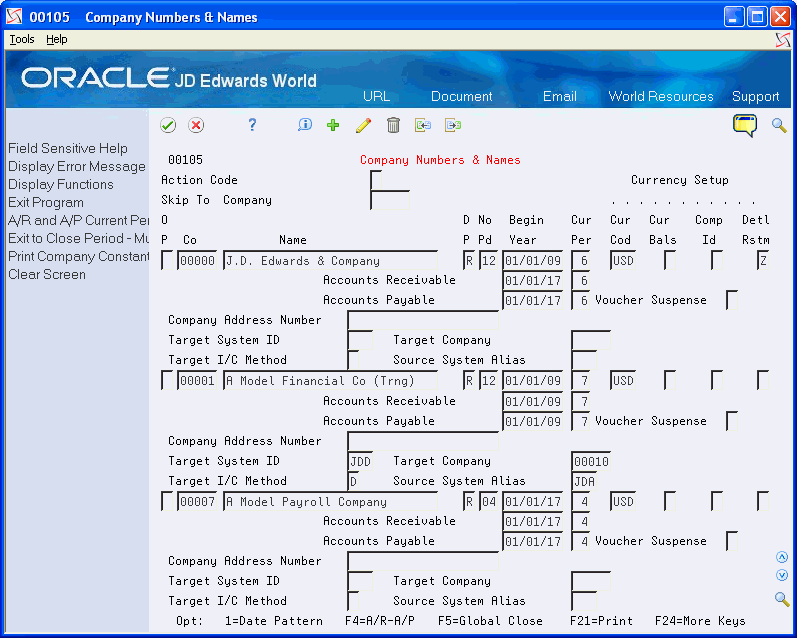Screen dimensions: 797x638
Task: Open the yellow chat bubble icon
Action: coord(745,125)
